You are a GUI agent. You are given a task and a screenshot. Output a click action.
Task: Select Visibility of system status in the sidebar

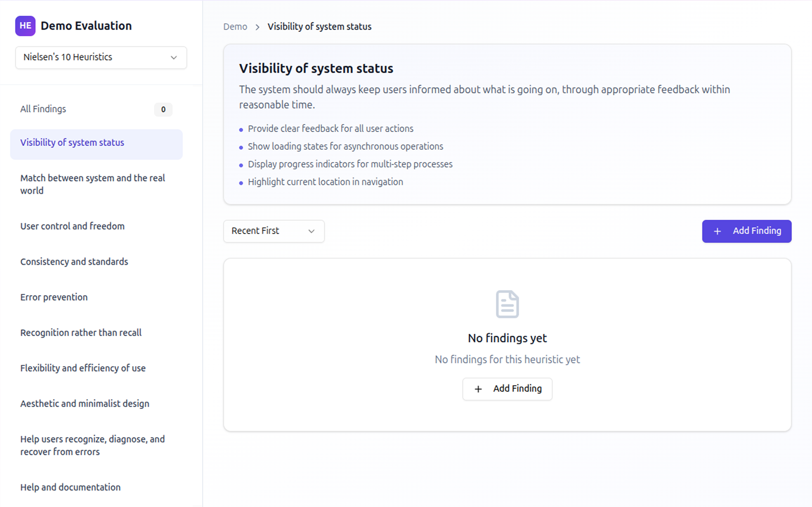coord(72,143)
